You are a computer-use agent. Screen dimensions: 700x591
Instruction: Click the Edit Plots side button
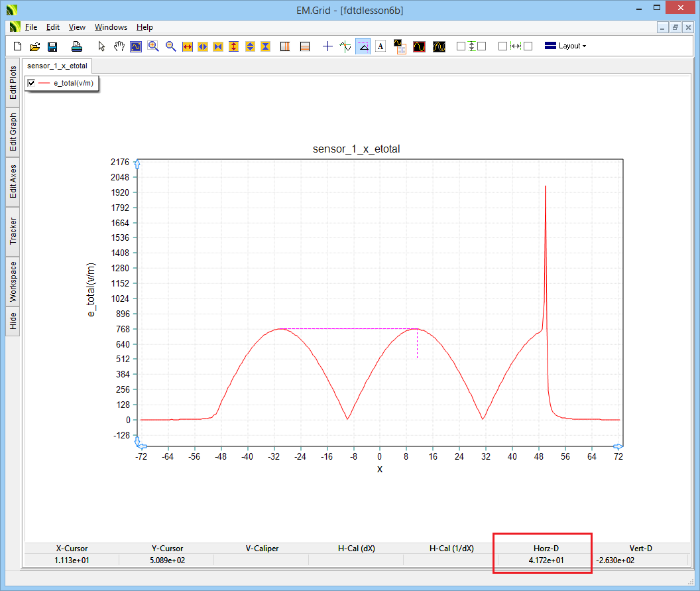pos(13,82)
